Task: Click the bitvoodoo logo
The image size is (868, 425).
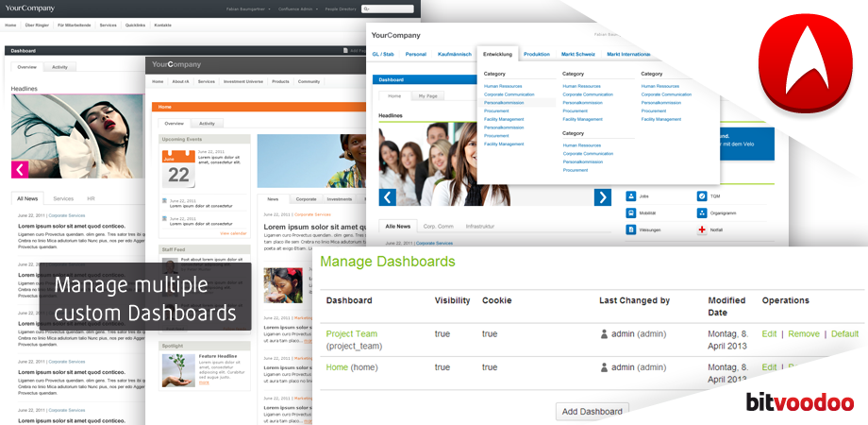Action: 799,403
